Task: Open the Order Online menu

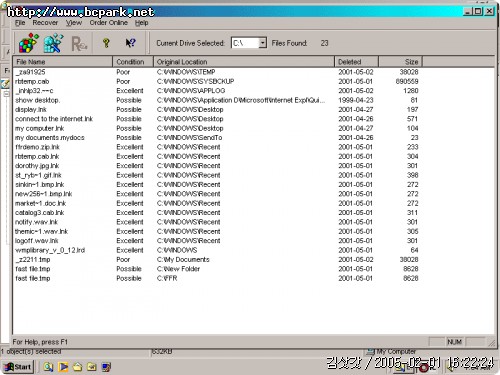Action: click(108, 23)
